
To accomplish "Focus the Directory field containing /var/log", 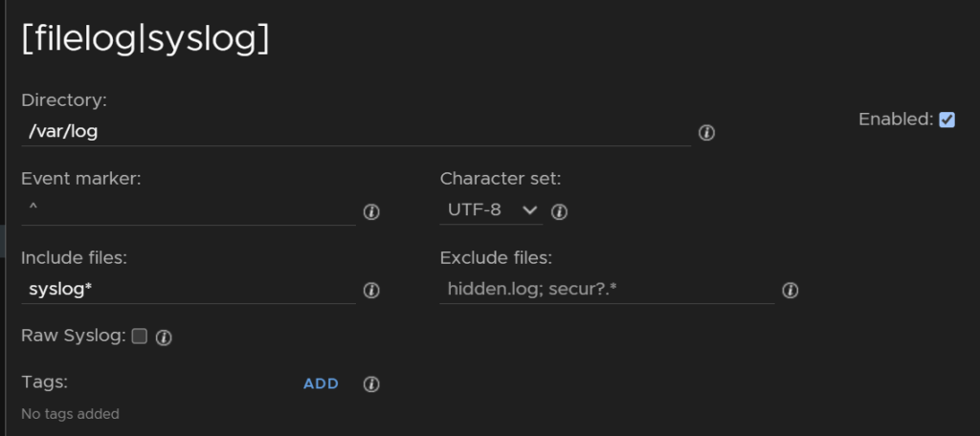I will 356,132.
